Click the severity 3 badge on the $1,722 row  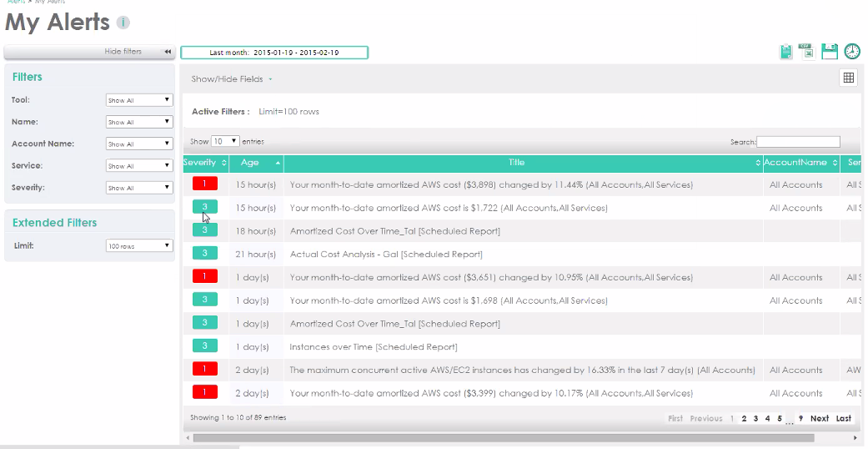point(205,207)
